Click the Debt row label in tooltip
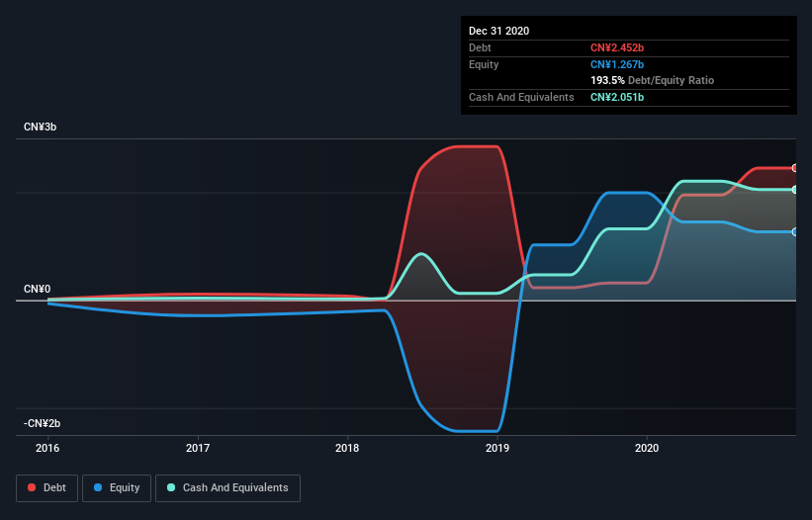Viewport: 812px width, 520px height. pos(480,47)
